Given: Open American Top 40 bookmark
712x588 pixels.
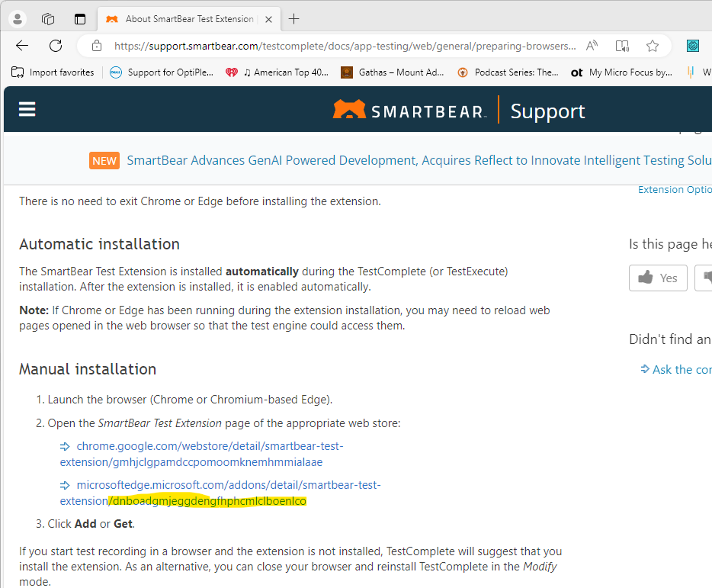Looking at the screenshot, I should tap(277, 72).
